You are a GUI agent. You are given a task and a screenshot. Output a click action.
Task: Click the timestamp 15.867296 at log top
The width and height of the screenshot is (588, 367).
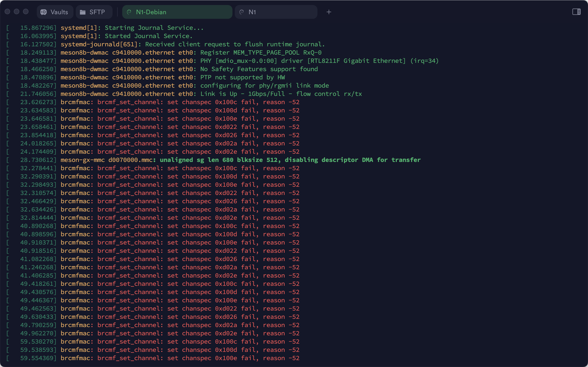(38, 28)
